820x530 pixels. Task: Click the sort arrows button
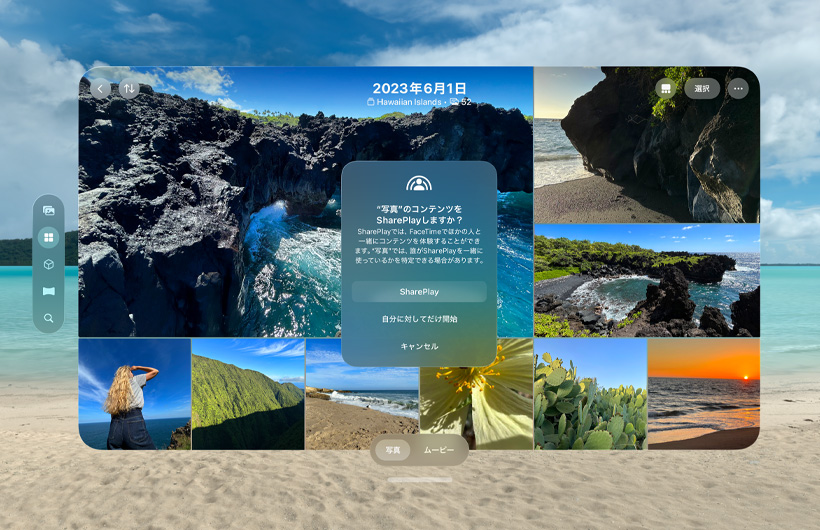tap(128, 88)
